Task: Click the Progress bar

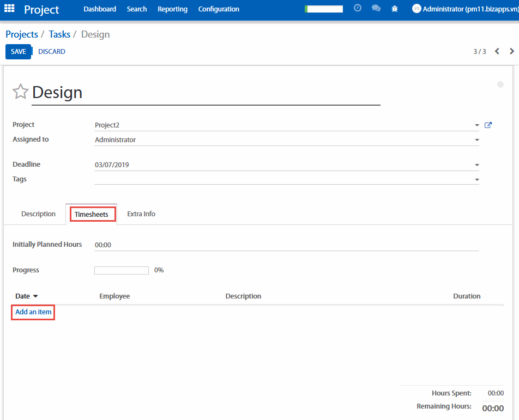Action: pos(122,270)
